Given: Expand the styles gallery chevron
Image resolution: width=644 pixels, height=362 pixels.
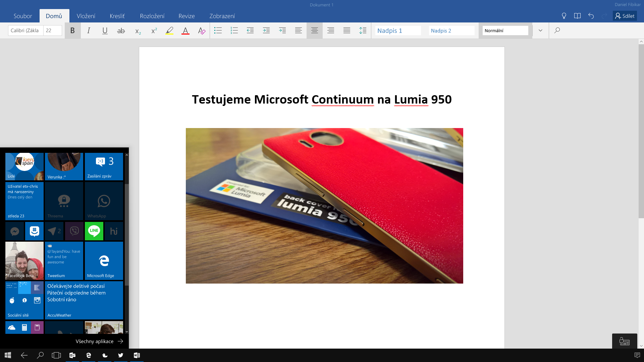Looking at the screenshot, I should (540, 31).
